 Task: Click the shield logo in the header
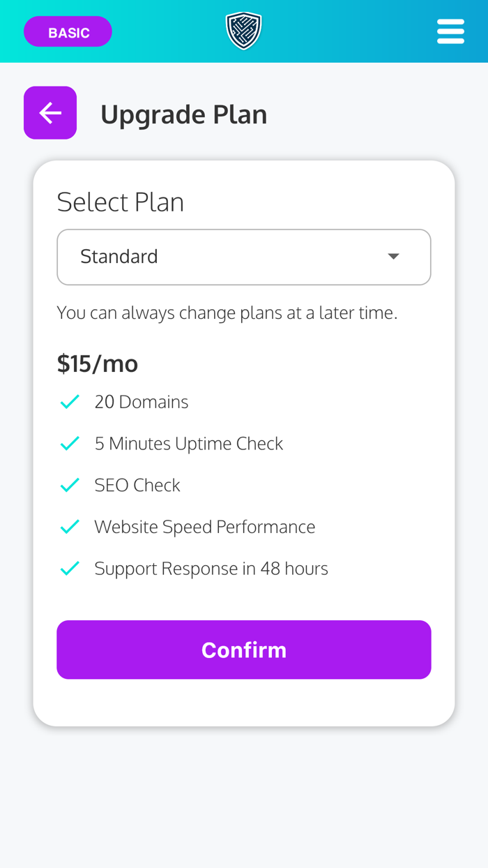[243, 30]
